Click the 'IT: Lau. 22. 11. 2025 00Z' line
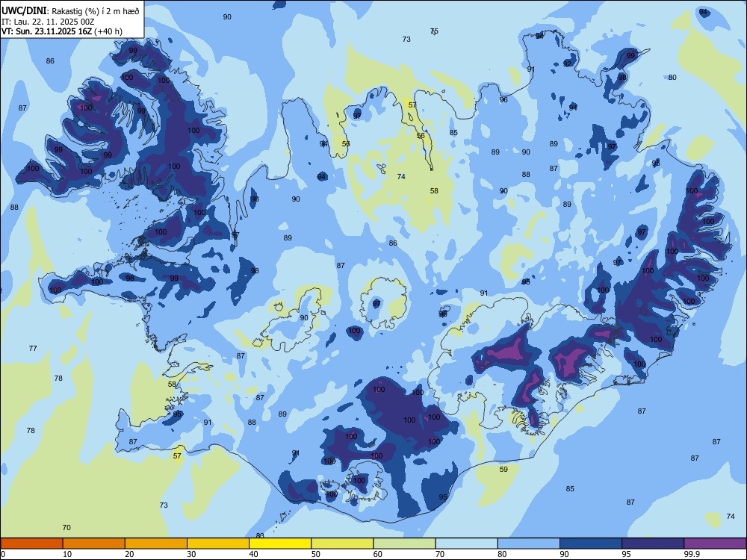 click(48, 22)
